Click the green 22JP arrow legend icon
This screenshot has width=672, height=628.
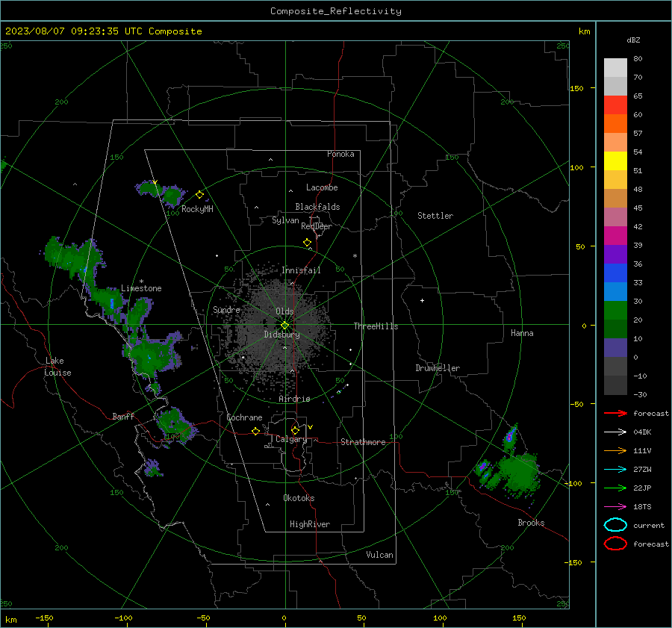coord(615,488)
